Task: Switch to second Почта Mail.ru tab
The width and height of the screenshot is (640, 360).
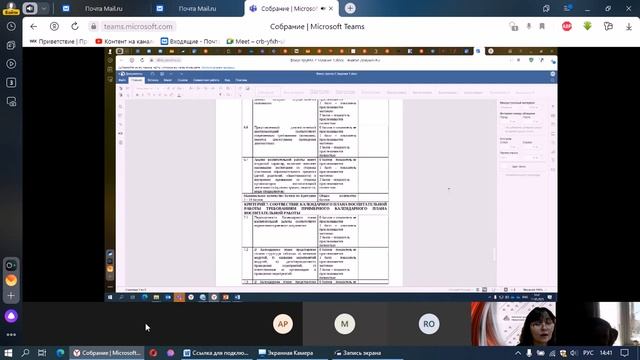Action: (x=197, y=8)
